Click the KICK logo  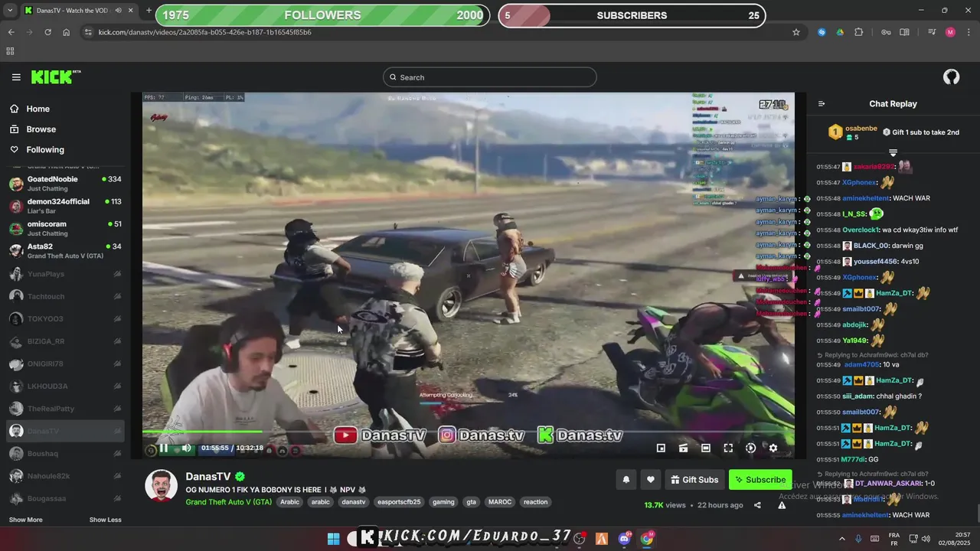(x=56, y=77)
